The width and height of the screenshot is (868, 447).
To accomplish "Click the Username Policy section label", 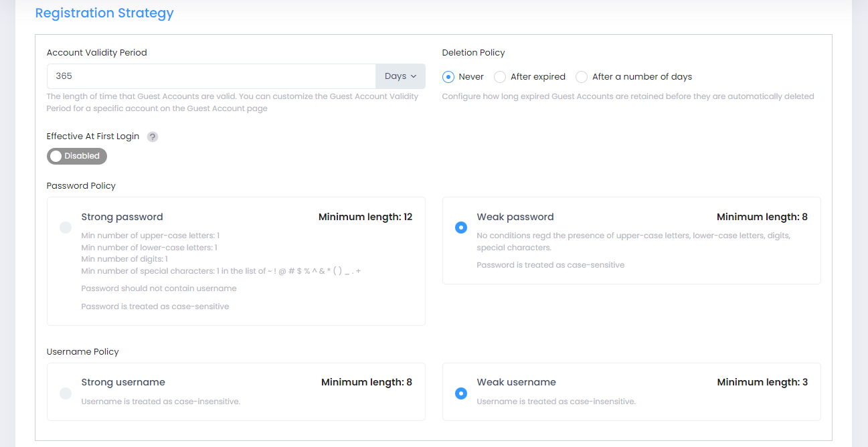I will [x=82, y=352].
